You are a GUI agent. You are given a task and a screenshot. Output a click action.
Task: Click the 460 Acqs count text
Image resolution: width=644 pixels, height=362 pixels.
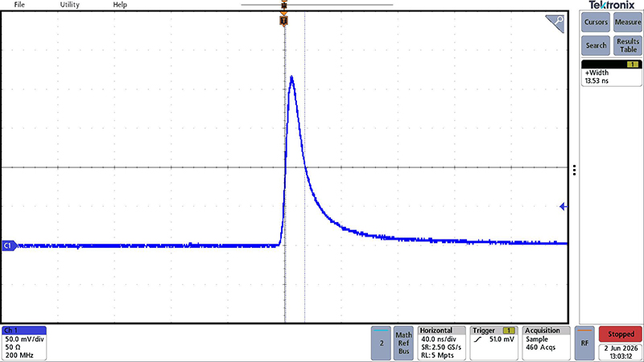pos(540,348)
